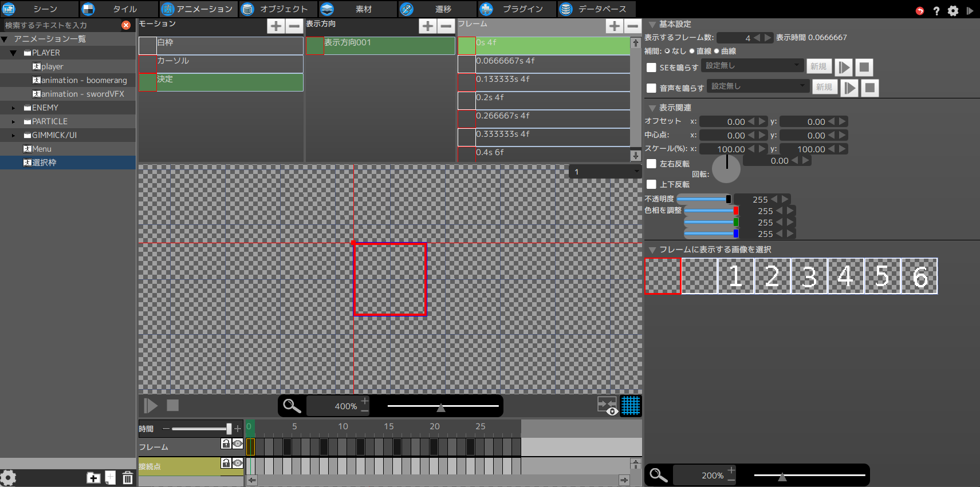Adjust the red hue slider
The height and width of the screenshot is (487, 980).
(712, 211)
